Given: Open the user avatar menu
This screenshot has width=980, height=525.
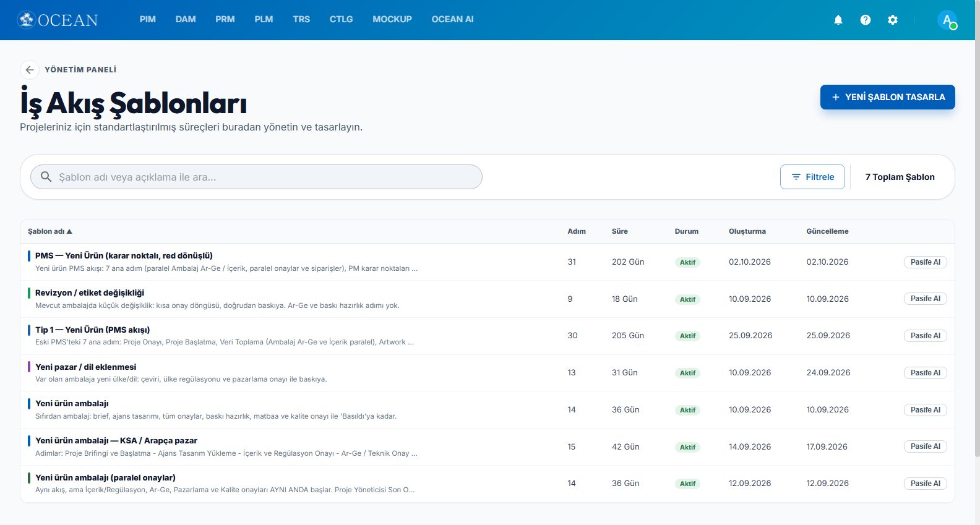Looking at the screenshot, I should 947,20.
